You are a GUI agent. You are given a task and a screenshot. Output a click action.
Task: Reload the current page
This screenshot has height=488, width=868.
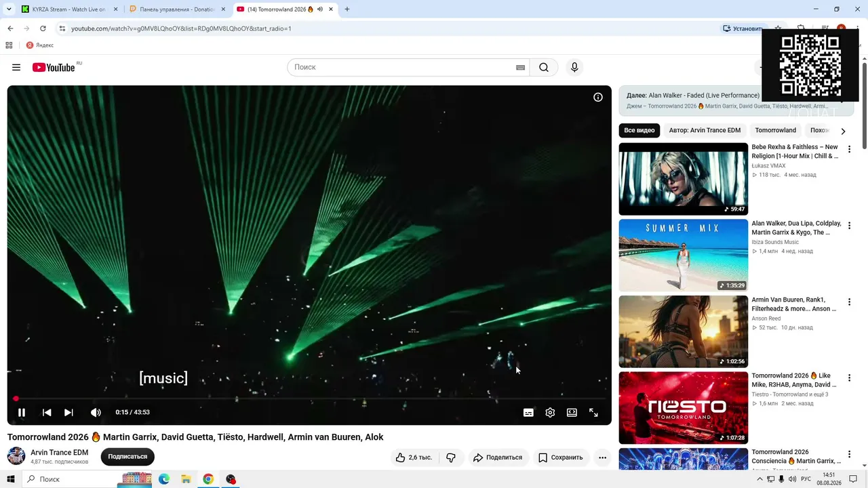coord(43,28)
